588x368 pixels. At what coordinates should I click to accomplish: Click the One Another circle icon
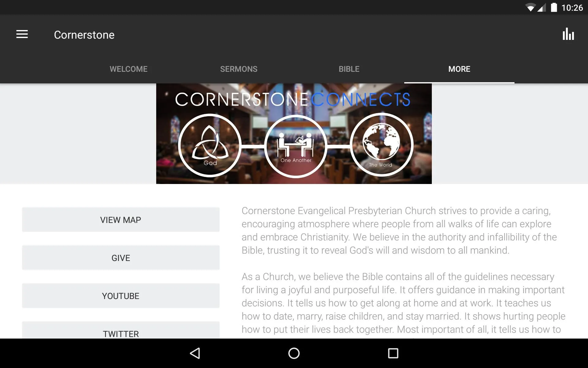point(294,144)
